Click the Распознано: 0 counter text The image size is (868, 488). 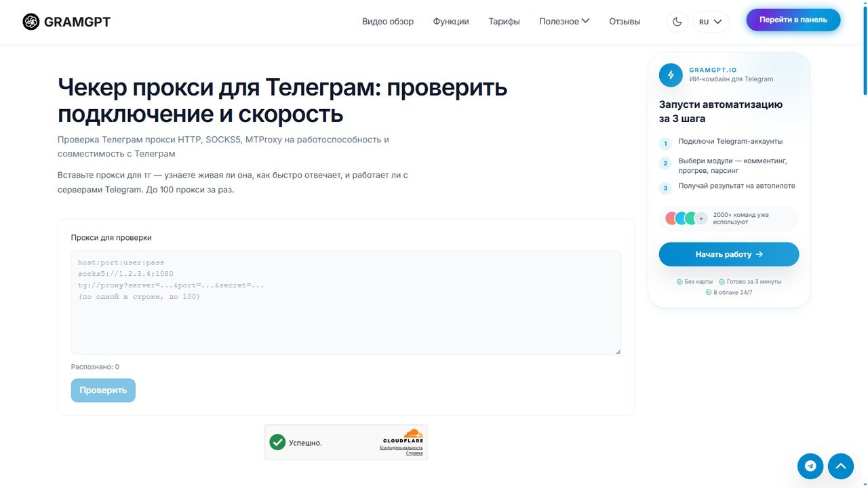[95, 367]
